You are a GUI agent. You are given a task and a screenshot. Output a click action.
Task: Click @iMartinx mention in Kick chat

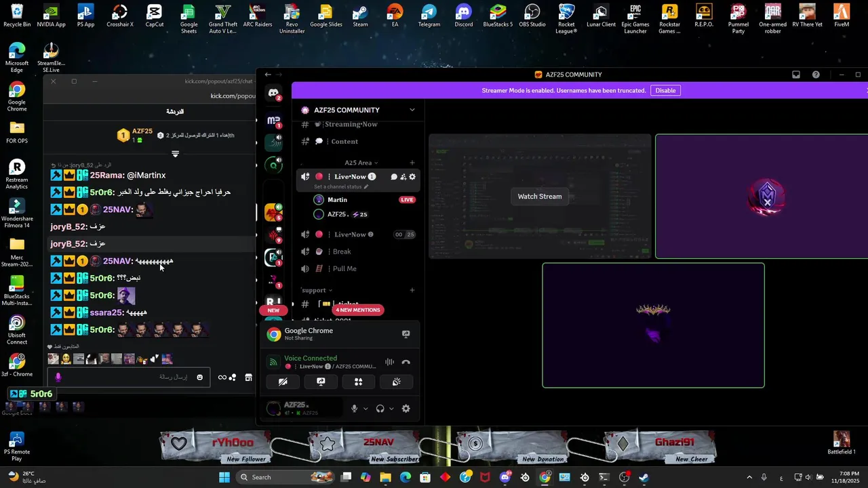(x=146, y=176)
